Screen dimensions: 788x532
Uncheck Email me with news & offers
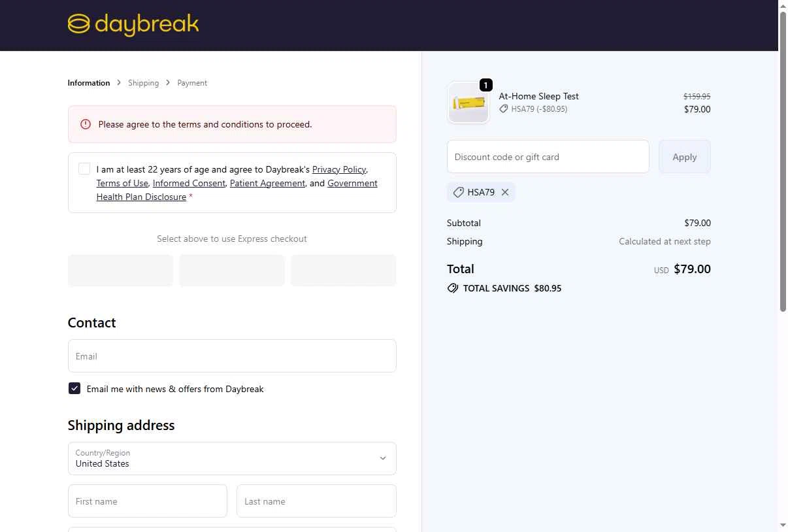tap(74, 388)
